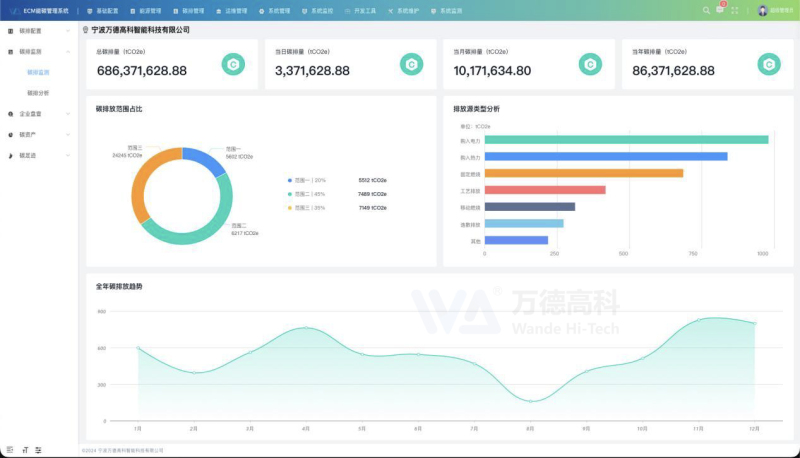Open the 系统管理 top menu
This screenshot has height=458, width=800.
click(274, 11)
